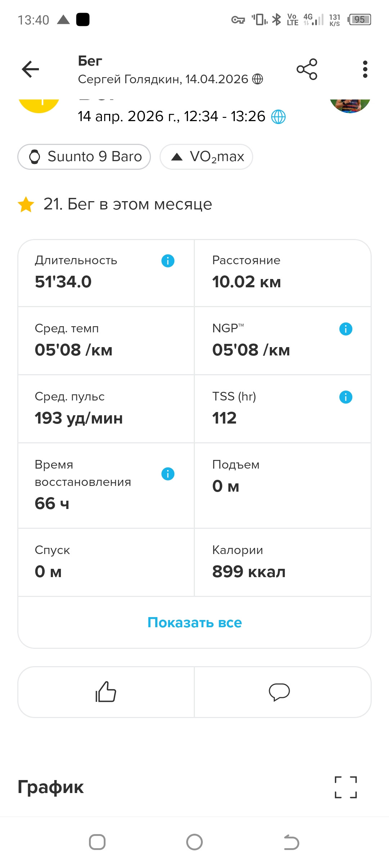The height and width of the screenshot is (868, 389).
Task: Show info for Длительность
Action: click(168, 261)
